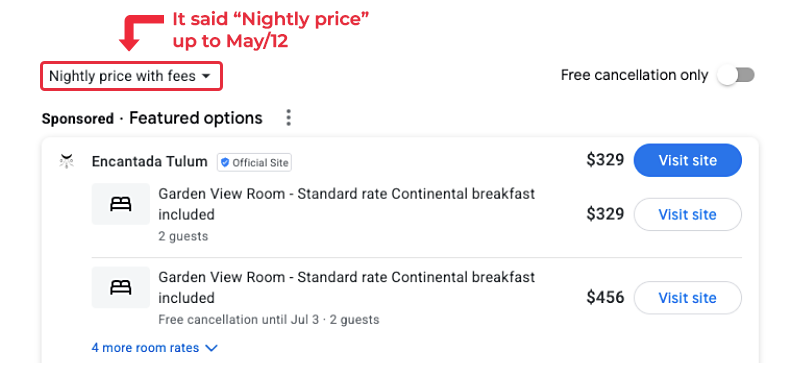Click the Free cancellation only label

[634, 76]
